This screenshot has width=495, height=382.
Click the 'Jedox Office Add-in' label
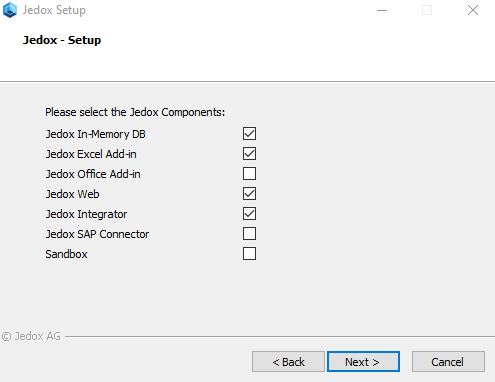(93, 174)
